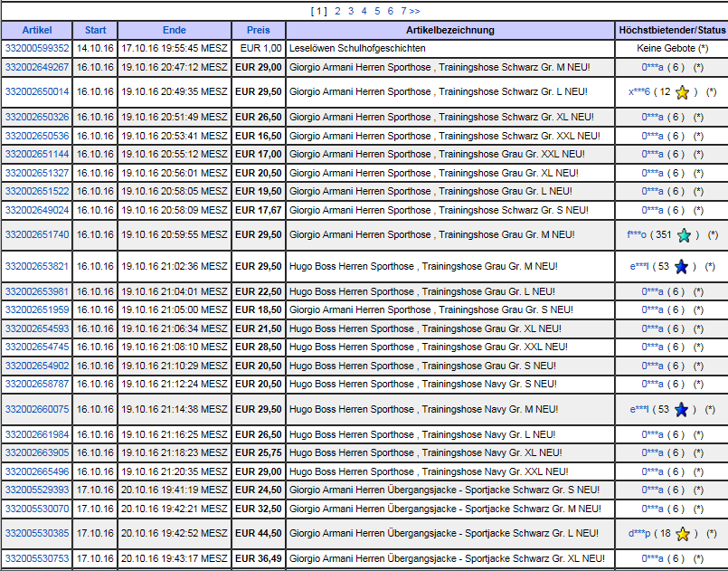The image size is (728, 571).
Task: Open bidder 0***a in row 332005530753
Action: click(652, 559)
